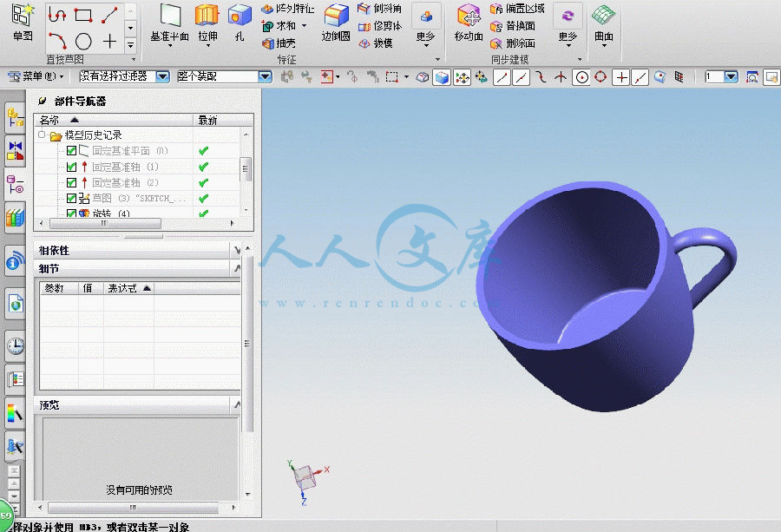This screenshot has height=532, width=781.
Task: Click the Draft (拔模) tool
Action: [376, 43]
